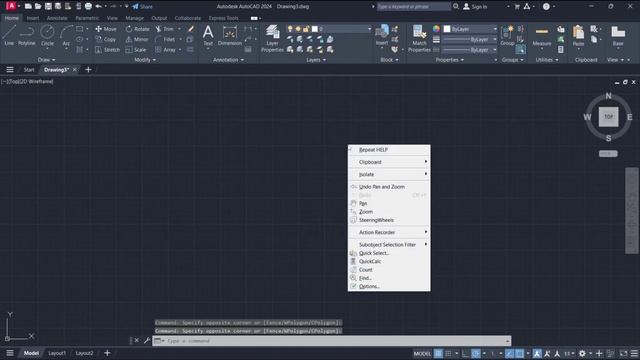
Task: Select the Dimension tool
Action: (x=230, y=35)
